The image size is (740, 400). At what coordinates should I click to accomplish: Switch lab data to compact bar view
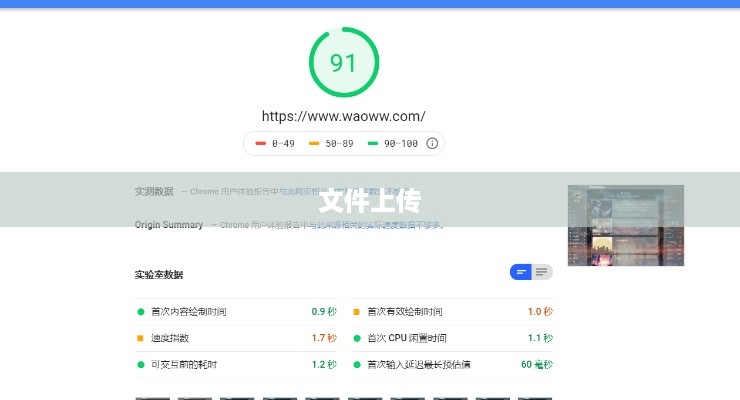coord(521,272)
